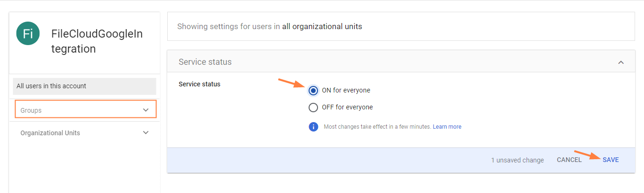644x193 pixels.
Task: Open the Organizational Units section label
Action: pyautogui.click(x=50, y=133)
